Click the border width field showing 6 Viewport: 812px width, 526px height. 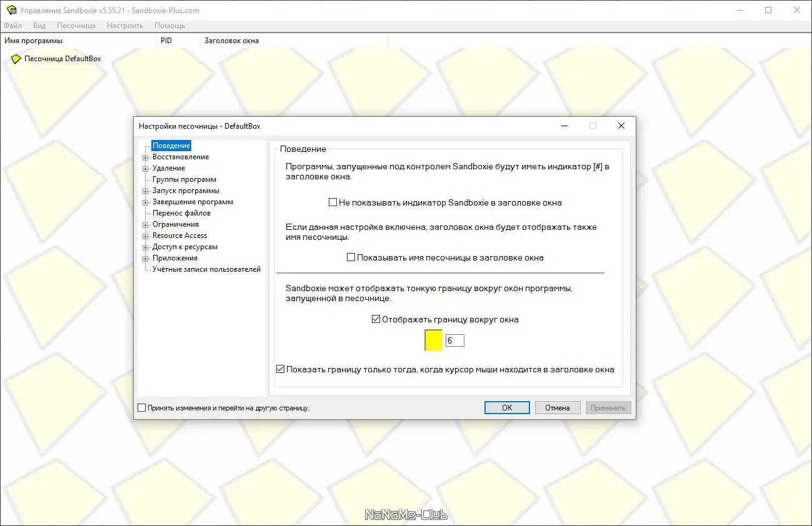[x=455, y=340]
